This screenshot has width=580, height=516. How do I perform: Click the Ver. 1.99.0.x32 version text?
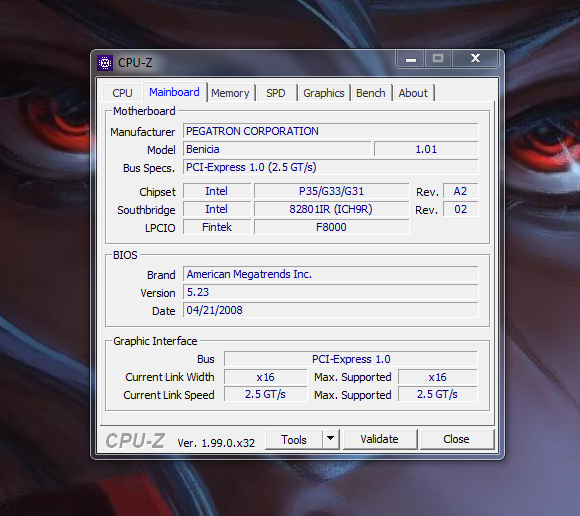coord(216,443)
